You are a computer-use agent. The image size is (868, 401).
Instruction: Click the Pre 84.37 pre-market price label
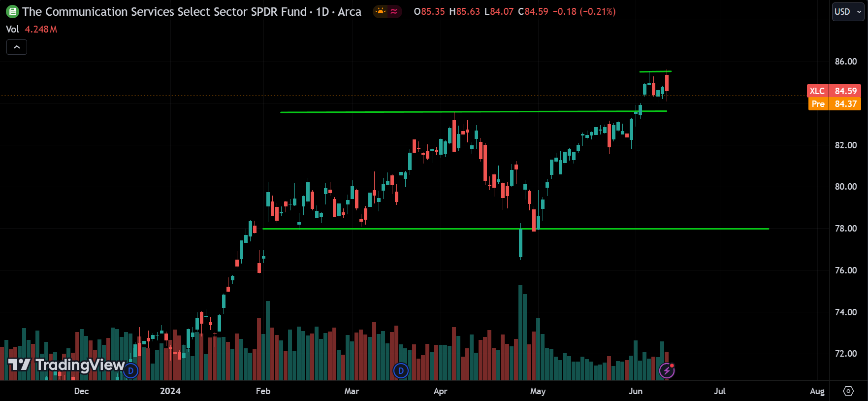click(x=834, y=103)
